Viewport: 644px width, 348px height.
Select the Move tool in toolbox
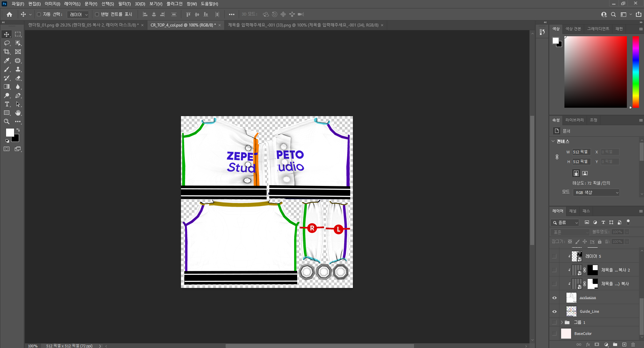point(7,34)
